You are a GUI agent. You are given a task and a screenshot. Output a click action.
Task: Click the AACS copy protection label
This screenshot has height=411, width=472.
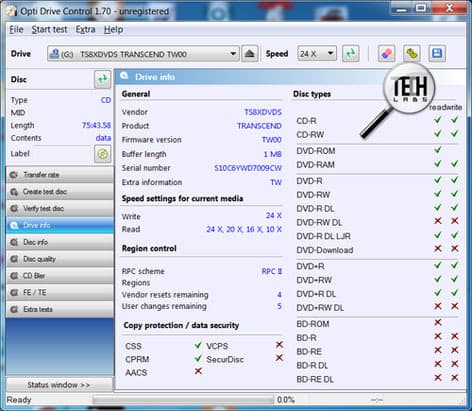pyautogui.click(x=136, y=372)
